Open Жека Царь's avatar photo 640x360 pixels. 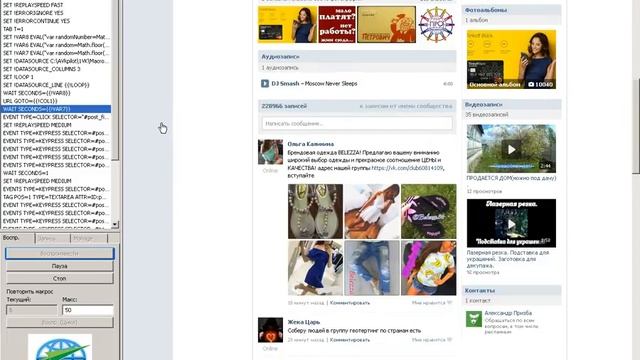tap(270, 330)
